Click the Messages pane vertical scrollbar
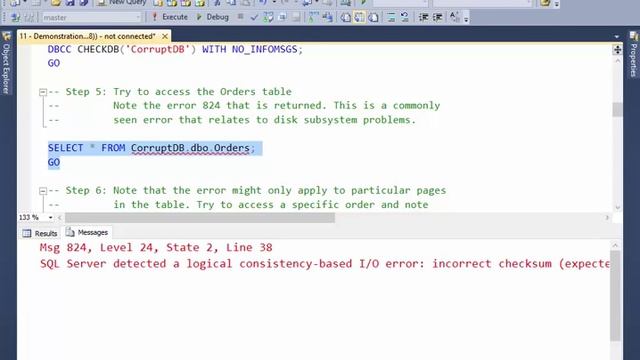Image resolution: width=640 pixels, height=360 pixels. (x=615, y=296)
